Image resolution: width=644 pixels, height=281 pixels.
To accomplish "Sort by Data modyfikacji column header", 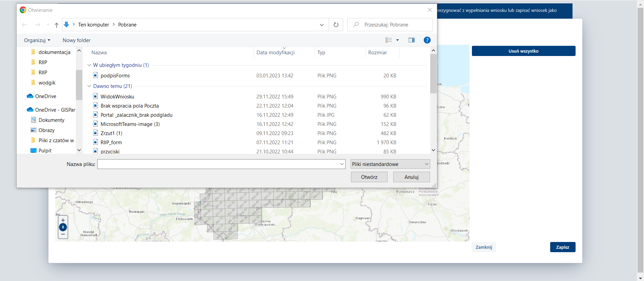I will 275,53.
